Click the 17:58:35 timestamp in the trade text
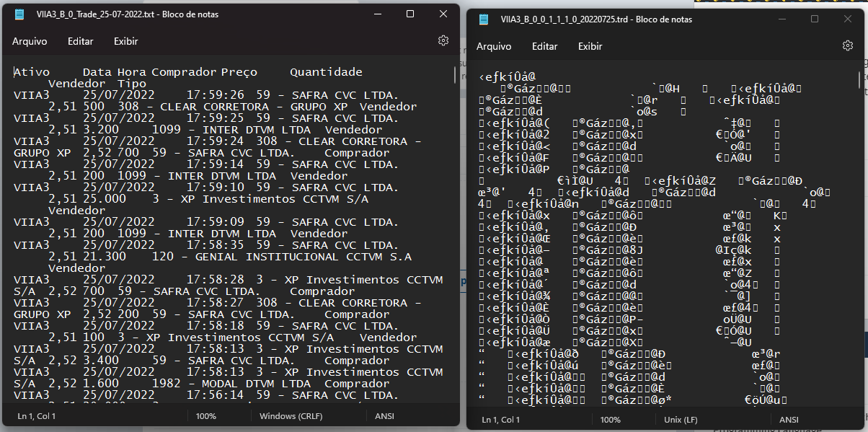The image size is (868, 432). [x=215, y=245]
